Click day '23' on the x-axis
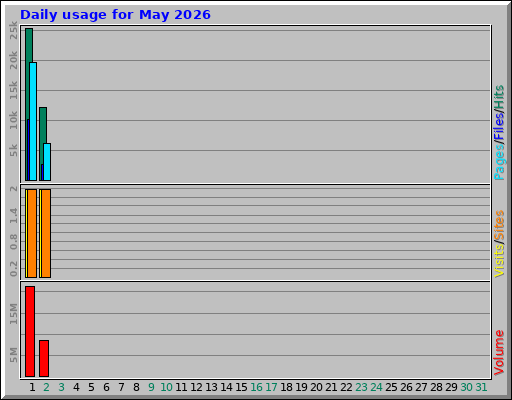This screenshot has width=512, height=400. pos(361,387)
